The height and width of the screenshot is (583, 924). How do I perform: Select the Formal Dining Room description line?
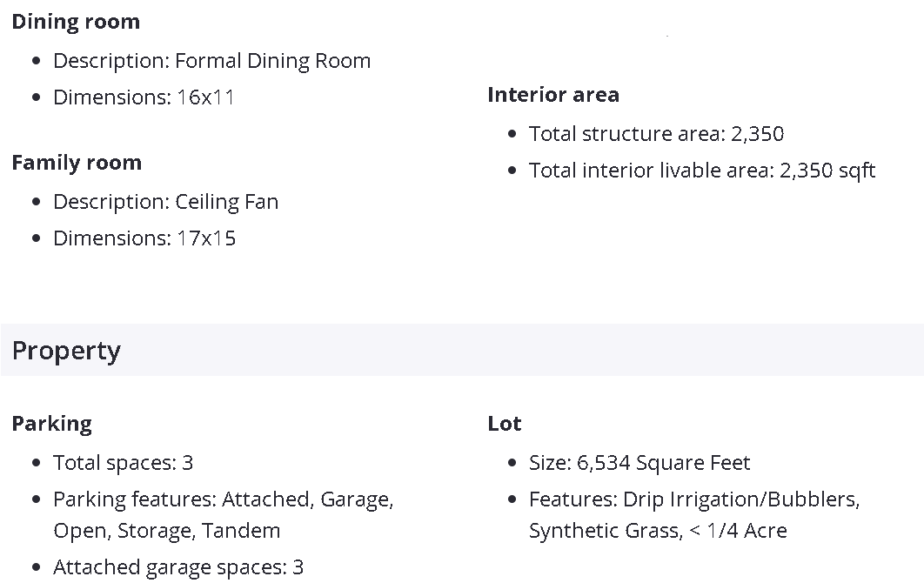click(211, 61)
